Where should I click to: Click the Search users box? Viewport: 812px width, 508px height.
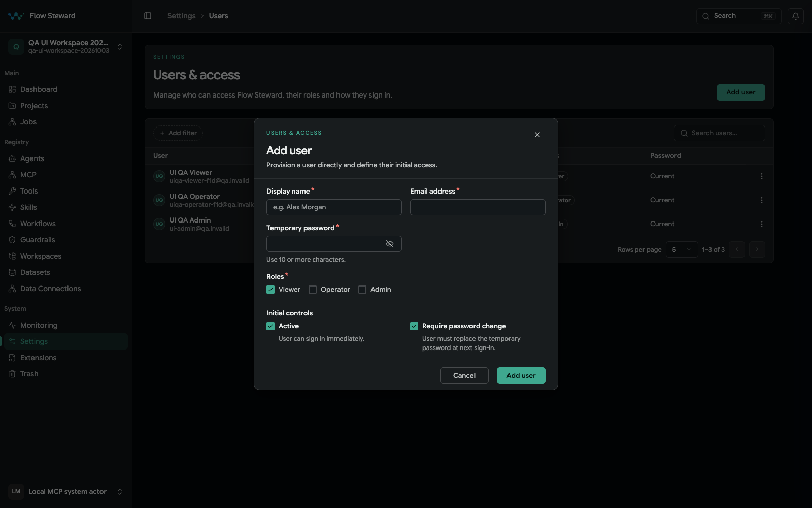(x=720, y=133)
